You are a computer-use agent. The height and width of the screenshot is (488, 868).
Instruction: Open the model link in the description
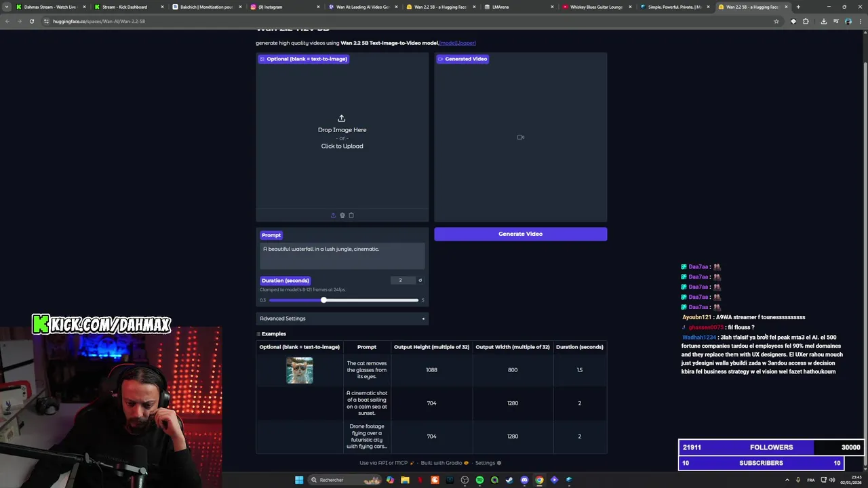[448, 43]
